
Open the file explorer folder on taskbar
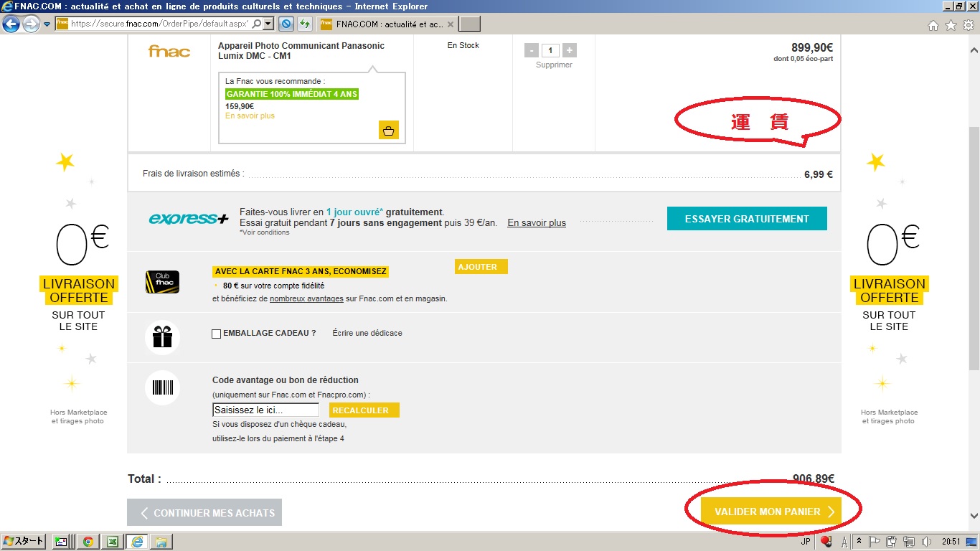[161, 542]
